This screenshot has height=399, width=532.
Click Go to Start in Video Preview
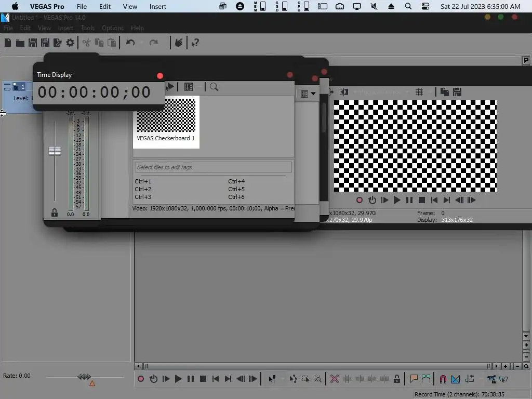434,200
